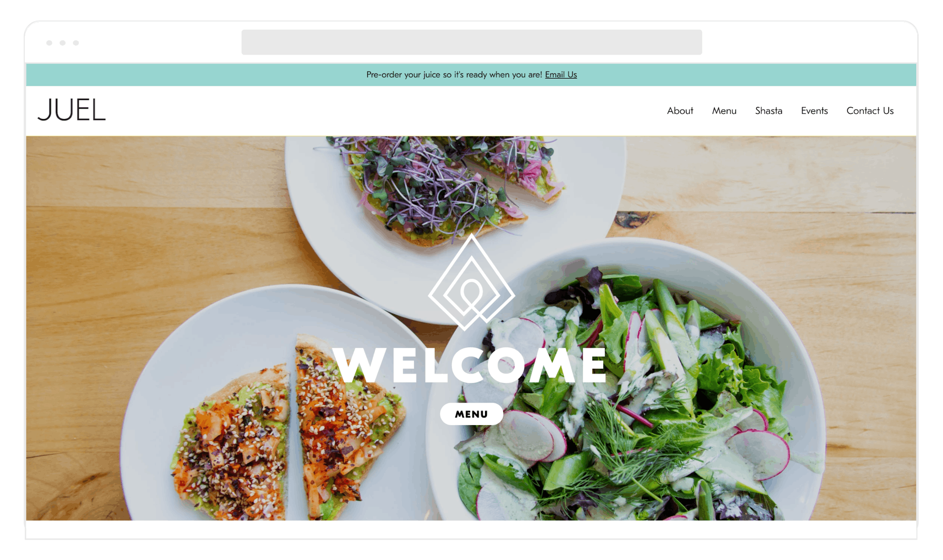Click the JUEL logo in header

[72, 110]
